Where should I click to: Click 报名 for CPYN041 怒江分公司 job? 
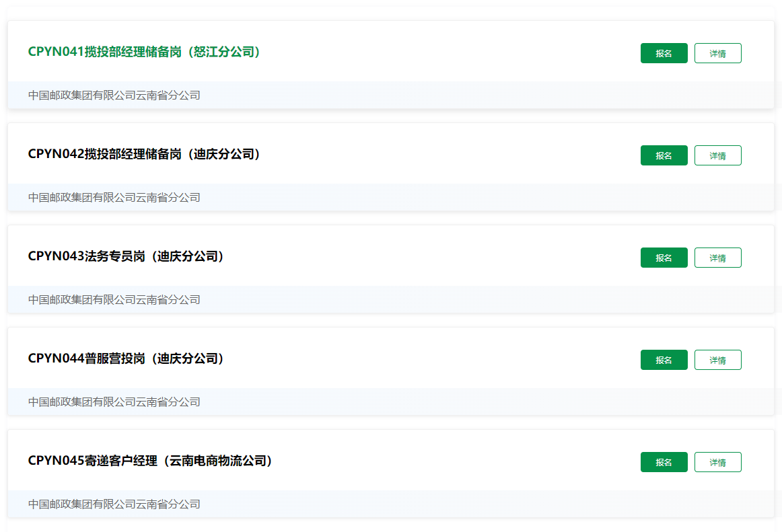point(664,53)
